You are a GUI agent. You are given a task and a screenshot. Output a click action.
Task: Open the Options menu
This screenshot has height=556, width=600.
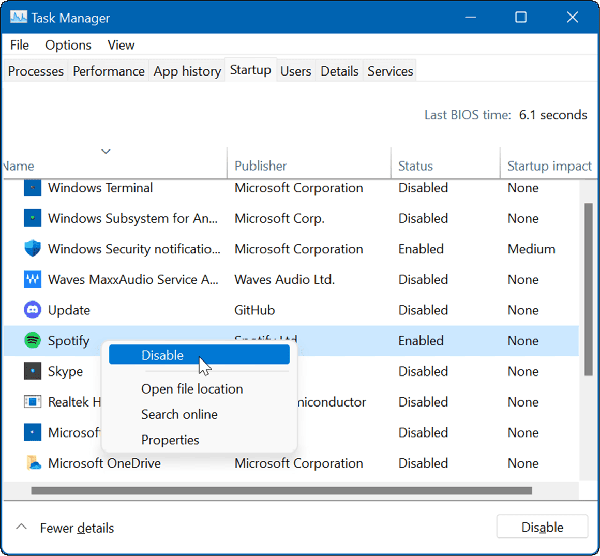pos(68,45)
